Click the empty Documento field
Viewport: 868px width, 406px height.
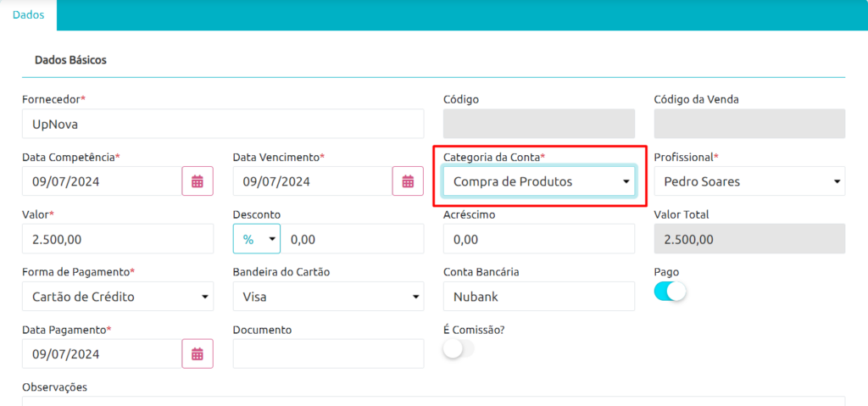(x=328, y=354)
